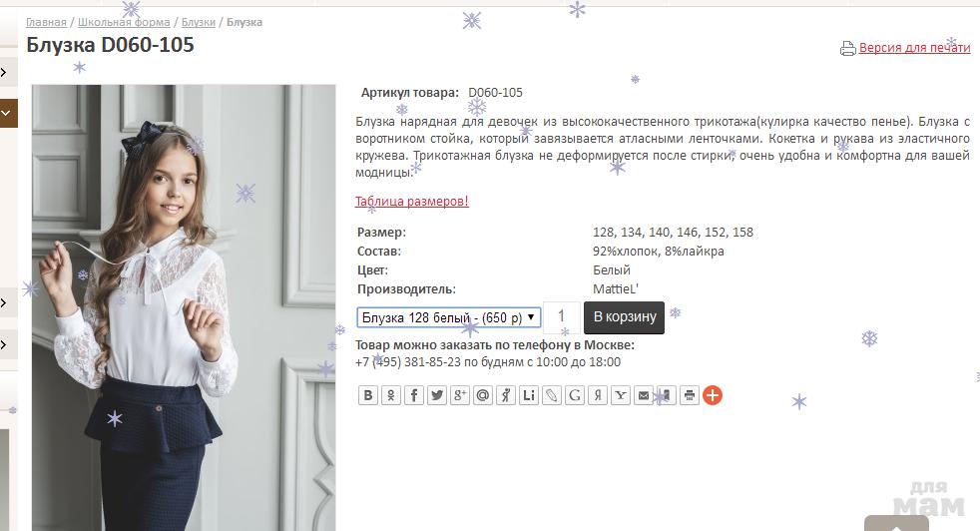Click the printer share icon
The height and width of the screenshot is (531, 980).
point(690,395)
